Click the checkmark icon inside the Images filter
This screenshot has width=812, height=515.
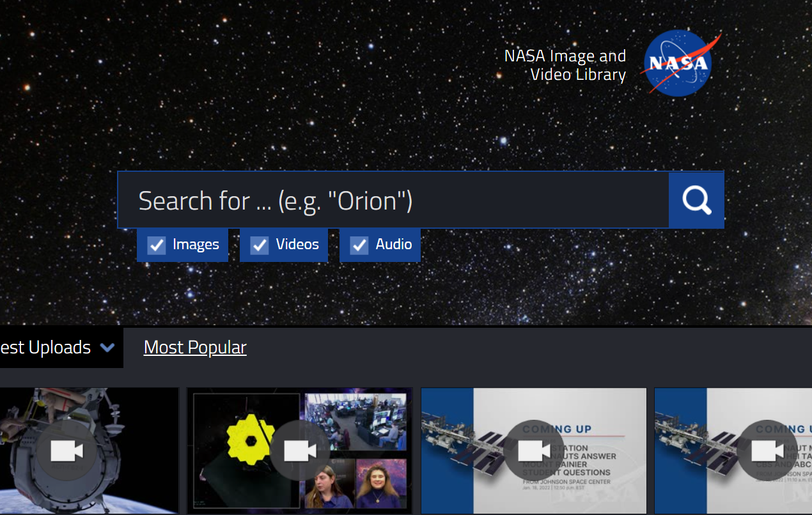[157, 245]
